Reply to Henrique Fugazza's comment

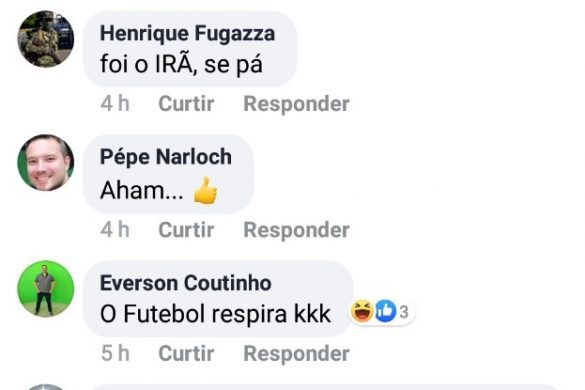tap(296, 104)
